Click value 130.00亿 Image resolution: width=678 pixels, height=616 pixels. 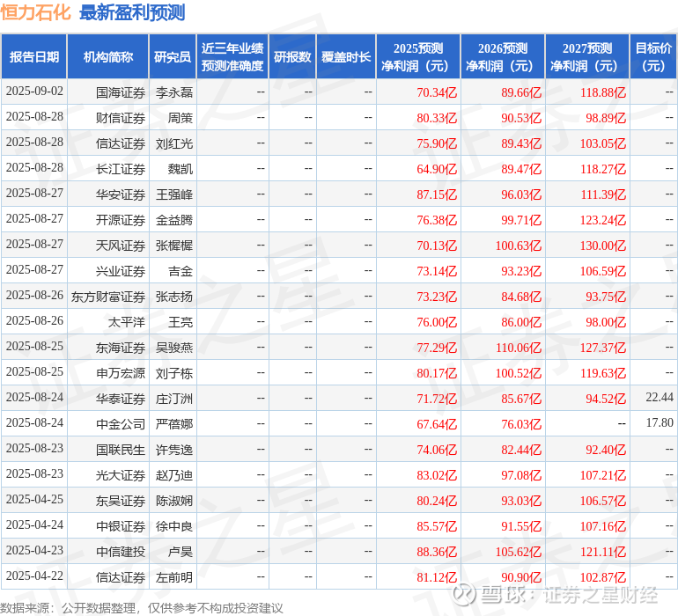click(603, 246)
